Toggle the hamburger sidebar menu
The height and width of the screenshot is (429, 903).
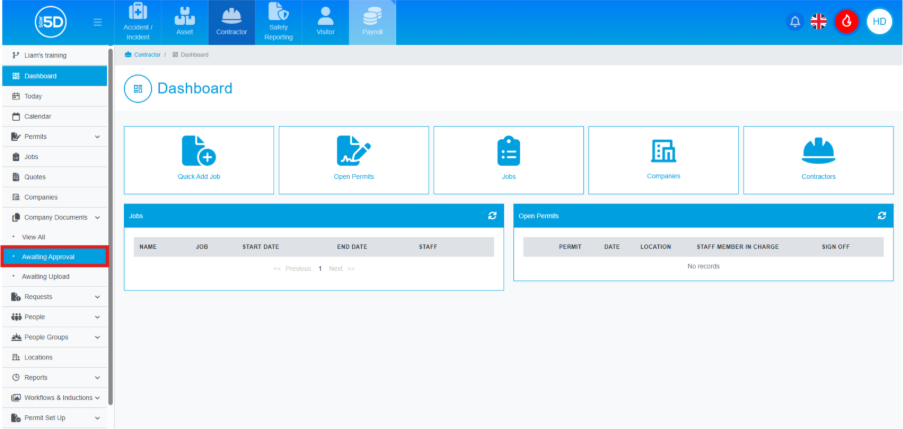[x=97, y=22]
